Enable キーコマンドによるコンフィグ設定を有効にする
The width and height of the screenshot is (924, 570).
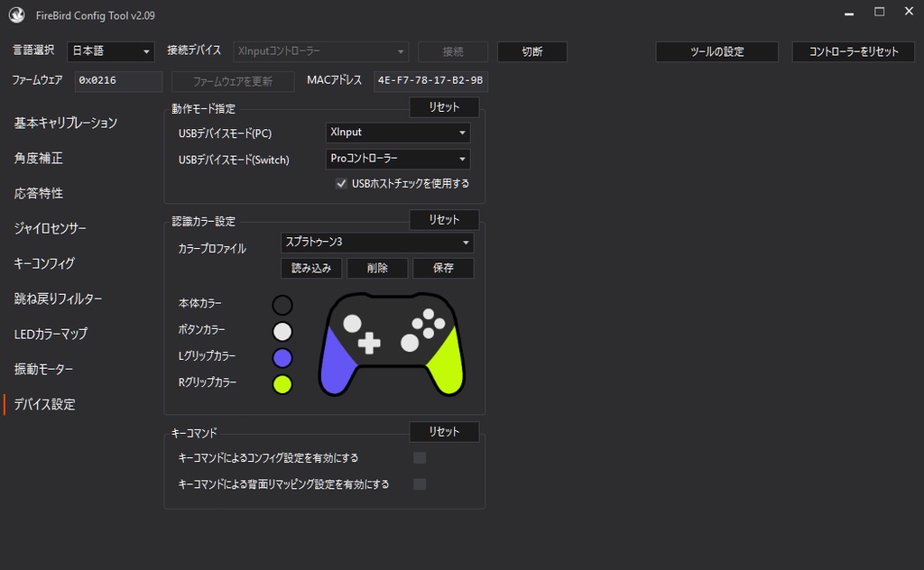(419, 457)
